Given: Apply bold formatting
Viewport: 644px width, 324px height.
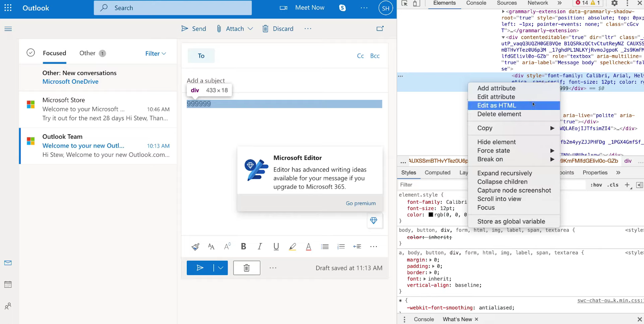Looking at the screenshot, I should (x=244, y=247).
